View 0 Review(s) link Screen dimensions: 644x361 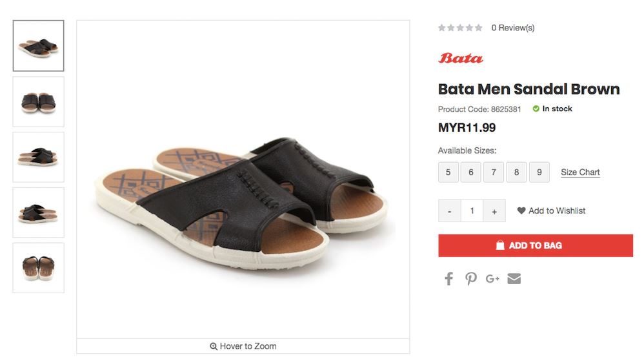[513, 28]
